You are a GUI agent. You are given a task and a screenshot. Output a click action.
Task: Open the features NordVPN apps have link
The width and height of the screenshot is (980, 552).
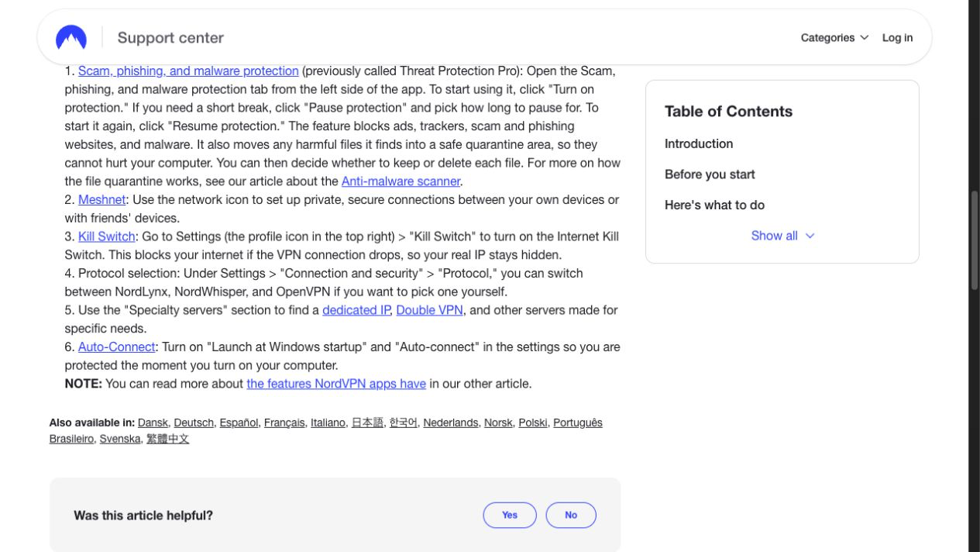pos(336,384)
